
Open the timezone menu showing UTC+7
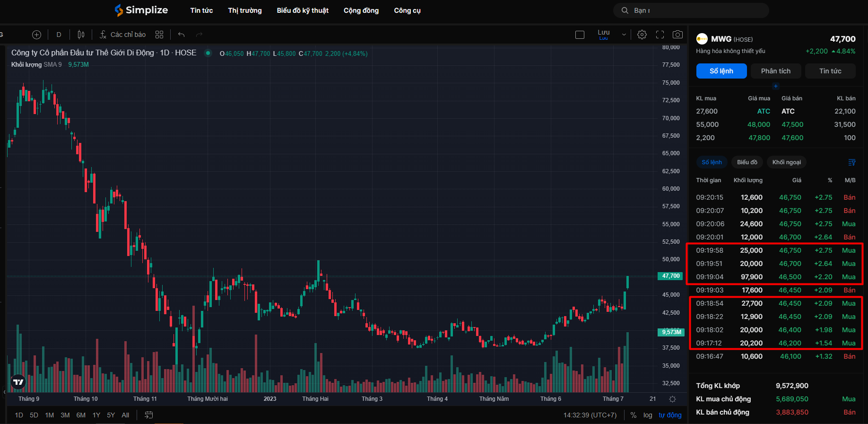[x=590, y=415]
